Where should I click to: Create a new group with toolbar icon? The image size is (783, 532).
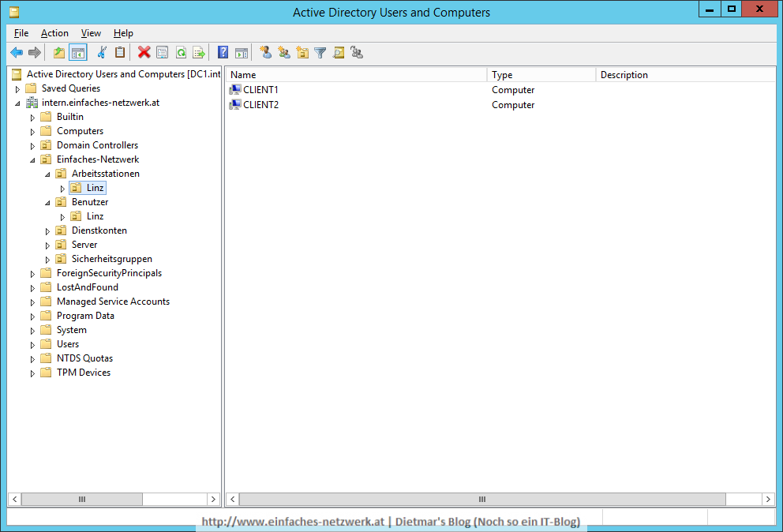(284, 52)
